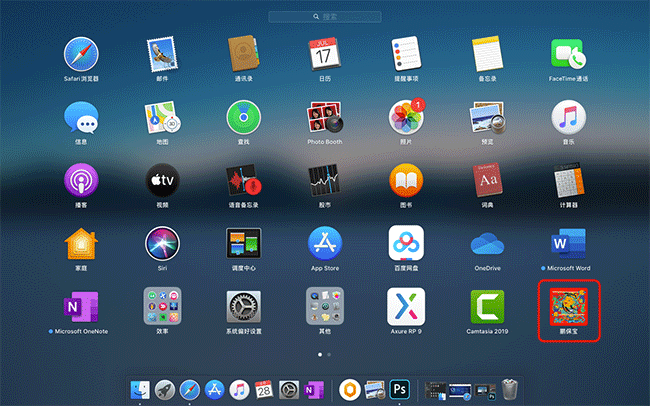Viewport: 650px width, 406px height.
Task: Launch Axure RP 9
Action: 406,307
